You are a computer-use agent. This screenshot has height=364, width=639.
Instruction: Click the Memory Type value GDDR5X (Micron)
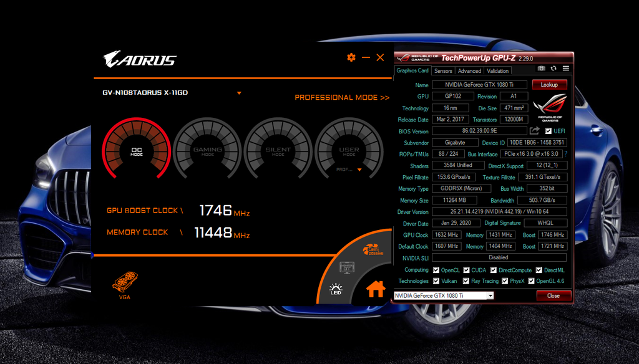[x=461, y=188]
